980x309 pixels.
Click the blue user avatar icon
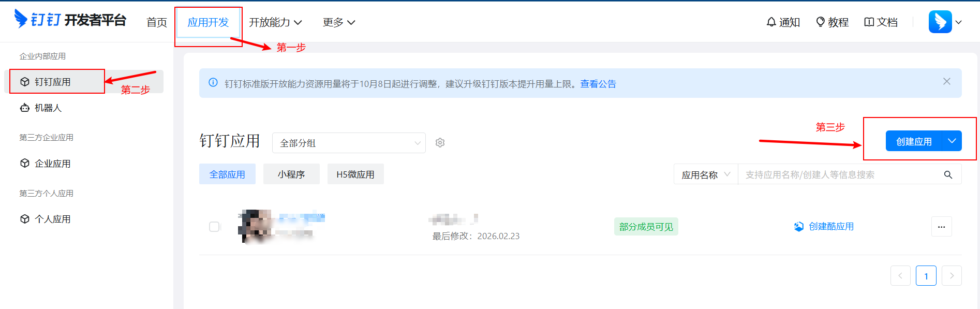tap(940, 22)
